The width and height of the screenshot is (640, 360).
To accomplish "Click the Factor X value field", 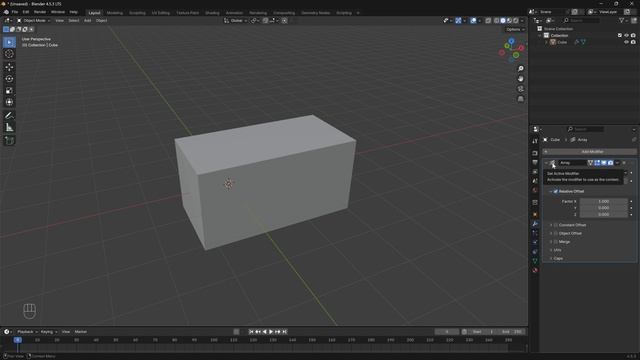I will pos(604,201).
